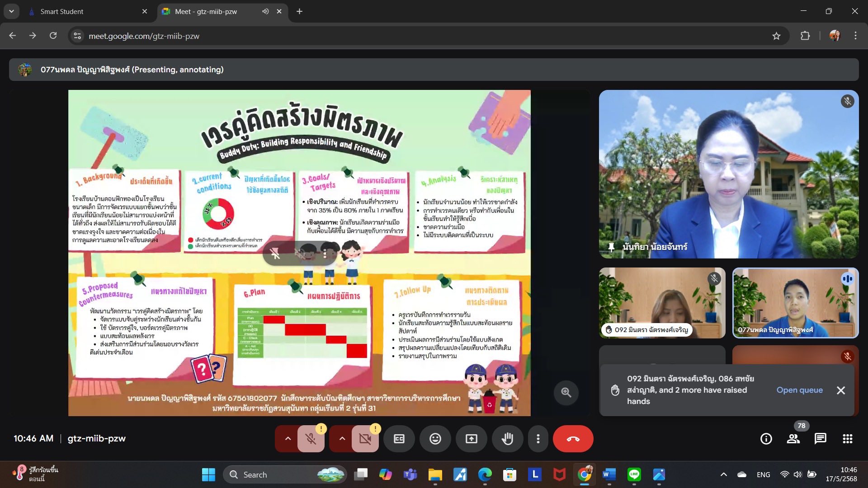Mute the Meet tab audio speaker icon
Image resolution: width=868 pixels, height=488 pixels.
(x=265, y=12)
